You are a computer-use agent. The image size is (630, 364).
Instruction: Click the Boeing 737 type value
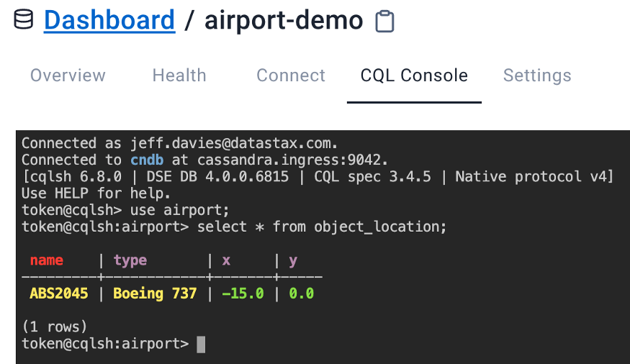pos(155,294)
